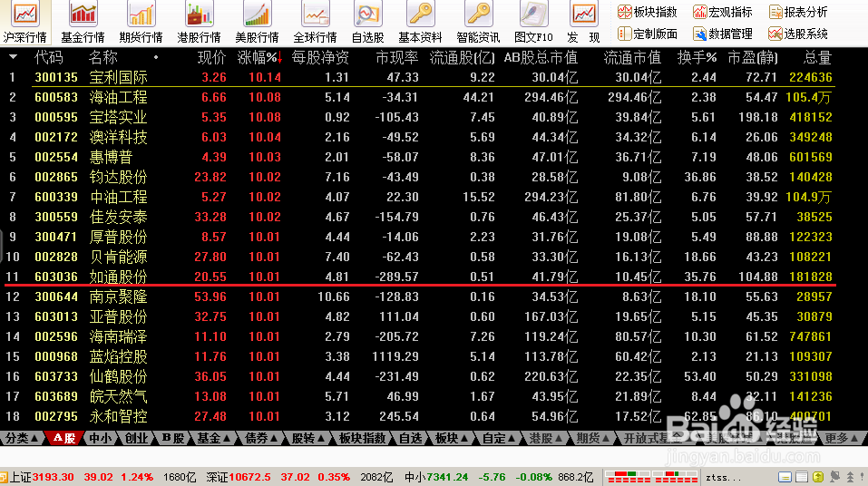Switch to the 中小 tab
Screen dimensions: 868x486
point(100,438)
